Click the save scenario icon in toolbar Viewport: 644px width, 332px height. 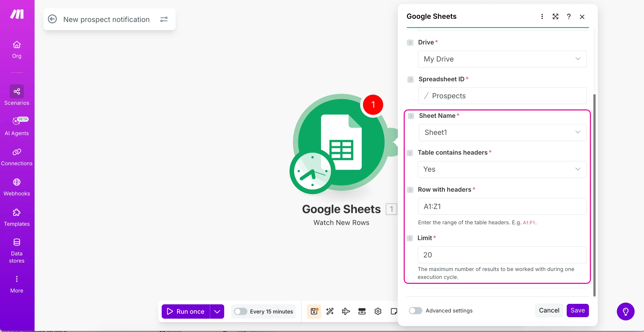(x=314, y=311)
